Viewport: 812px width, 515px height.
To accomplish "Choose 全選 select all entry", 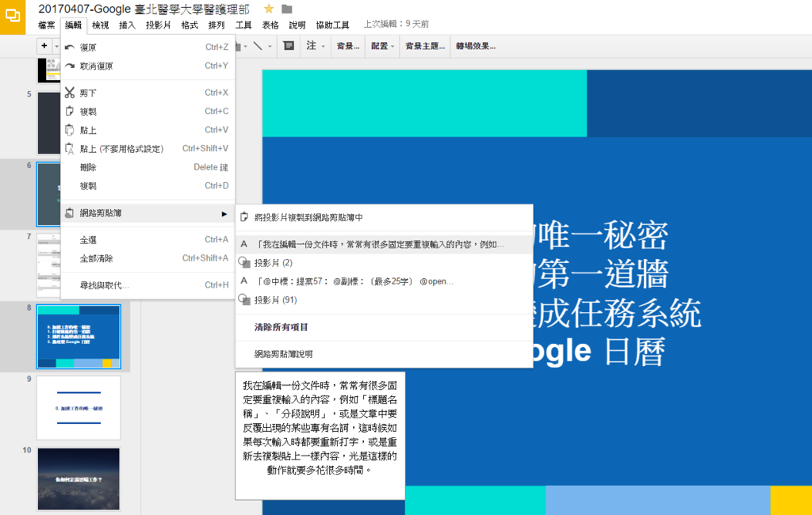I will 148,239.
